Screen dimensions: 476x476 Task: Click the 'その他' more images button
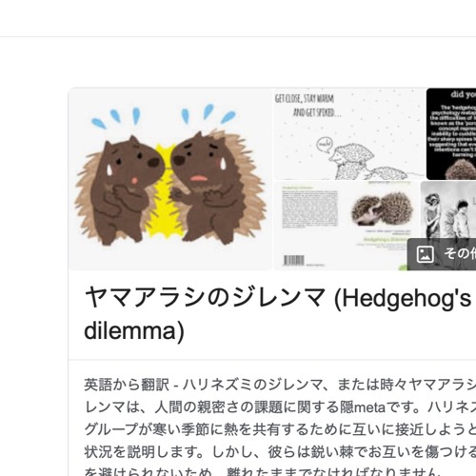pos(442,254)
